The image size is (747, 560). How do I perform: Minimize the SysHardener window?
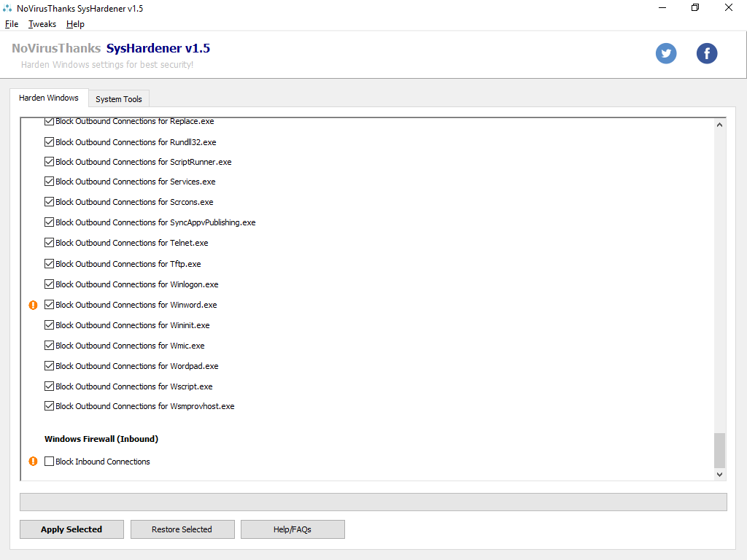662,7
